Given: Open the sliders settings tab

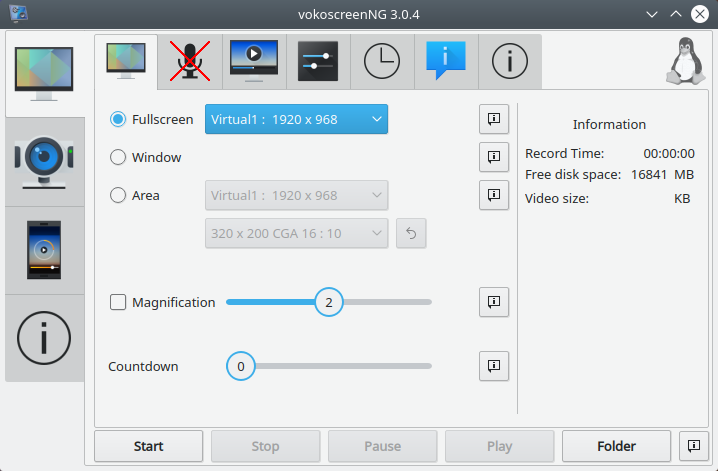Looking at the screenshot, I should coord(318,61).
